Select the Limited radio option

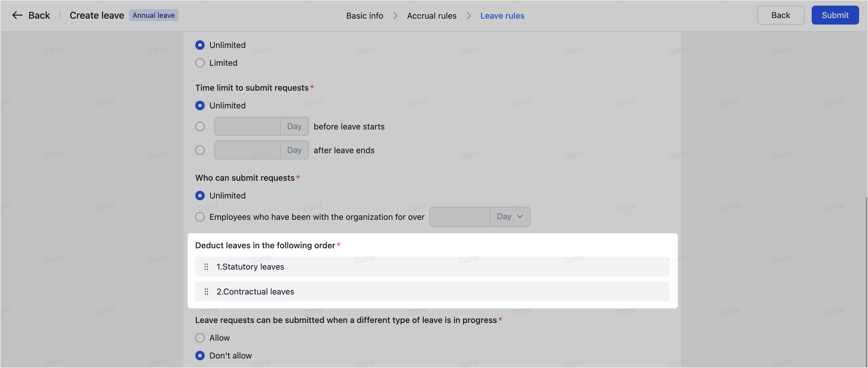200,63
